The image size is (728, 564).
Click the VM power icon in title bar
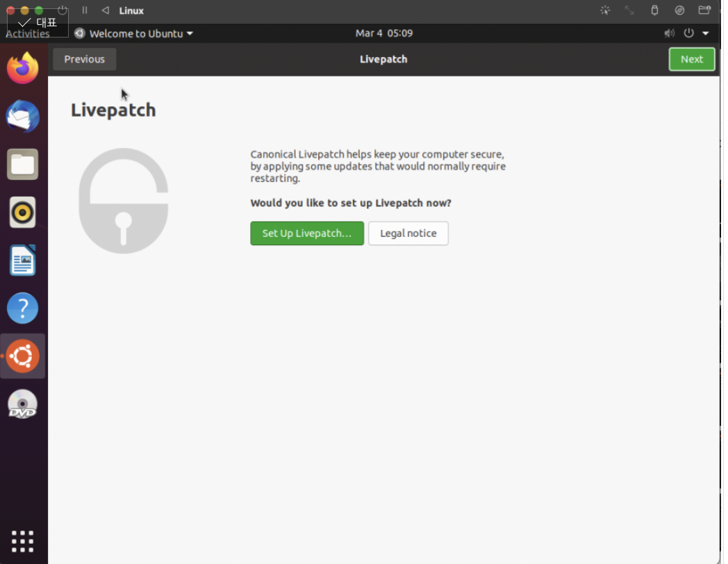[x=63, y=10]
